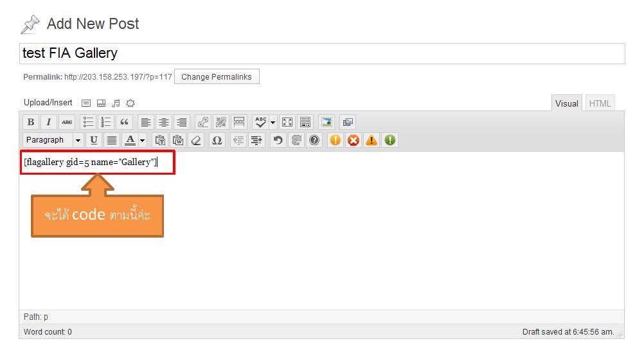Open editor help with question mark icon

click(314, 140)
